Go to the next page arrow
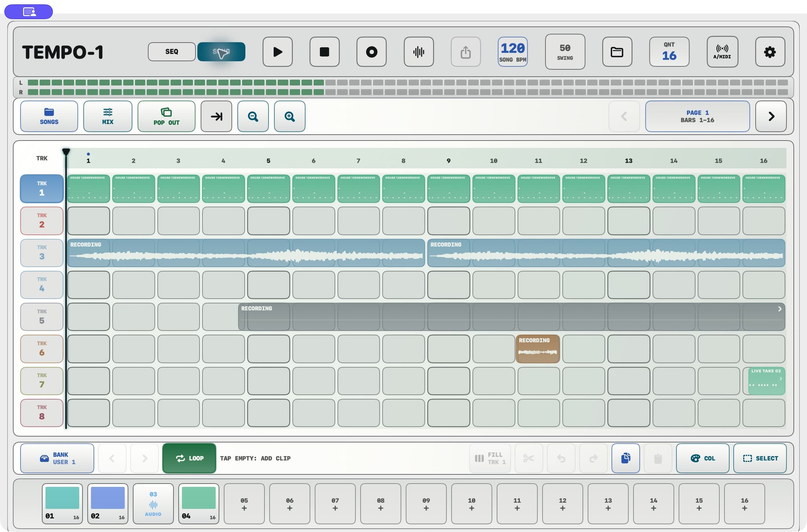Image resolution: width=807 pixels, height=532 pixels. (x=771, y=116)
